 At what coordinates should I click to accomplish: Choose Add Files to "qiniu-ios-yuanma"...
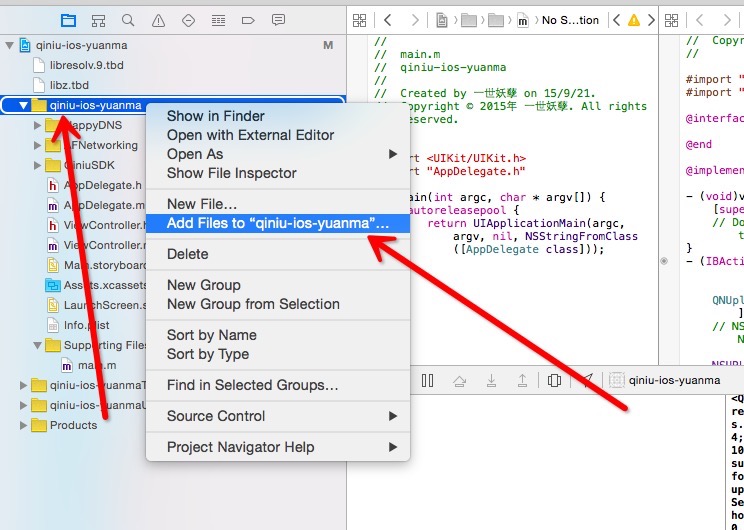click(x=278, y=223)
